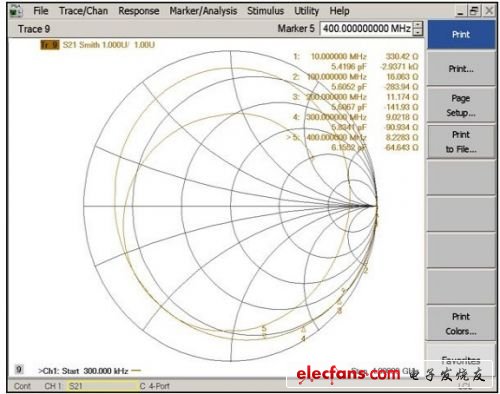
Task: Click the window 9 indicator icon
Action: (x=19, y=369)
